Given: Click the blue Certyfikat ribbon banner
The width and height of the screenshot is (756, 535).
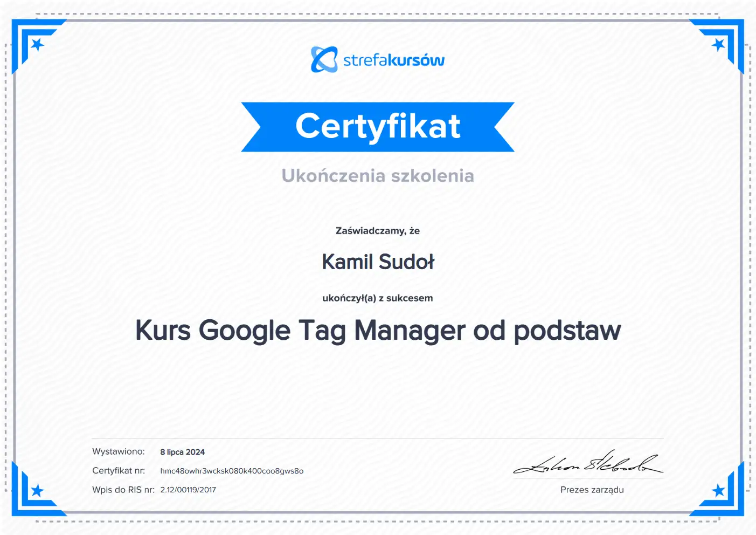Looking at the screenshot, I should click(x=378, y=127).
